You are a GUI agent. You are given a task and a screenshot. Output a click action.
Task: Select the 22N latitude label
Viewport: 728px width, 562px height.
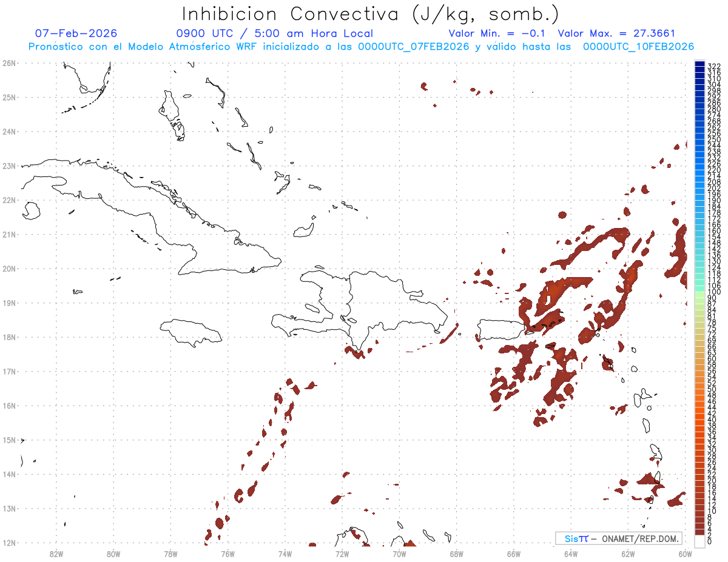(8, 200)
